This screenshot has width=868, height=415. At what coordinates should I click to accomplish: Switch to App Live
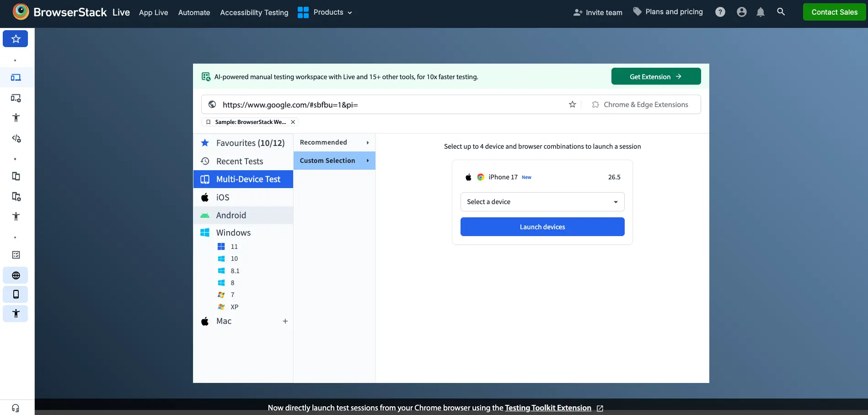154,12
